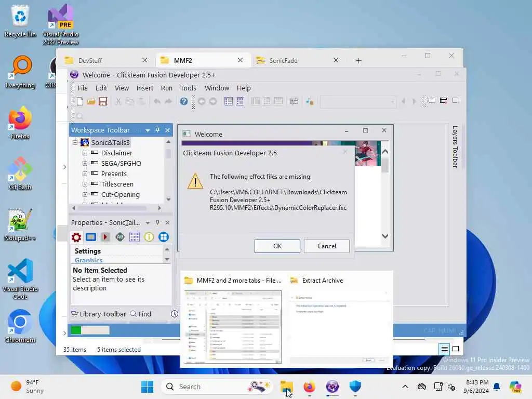Select the Sonic&Tails3 application tree item

(110, 142)
